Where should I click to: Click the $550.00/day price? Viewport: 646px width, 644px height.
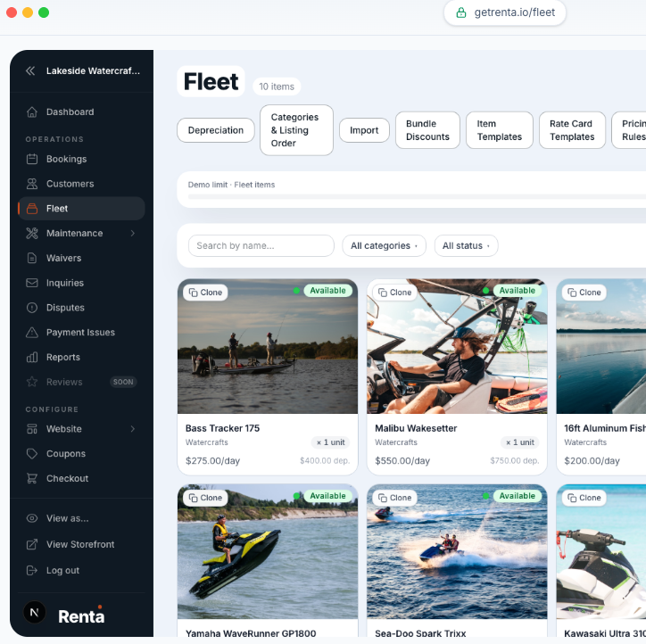click(x=402, y=461)
